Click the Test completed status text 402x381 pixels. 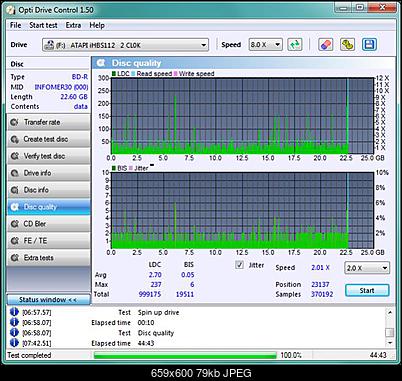(29, 355)
